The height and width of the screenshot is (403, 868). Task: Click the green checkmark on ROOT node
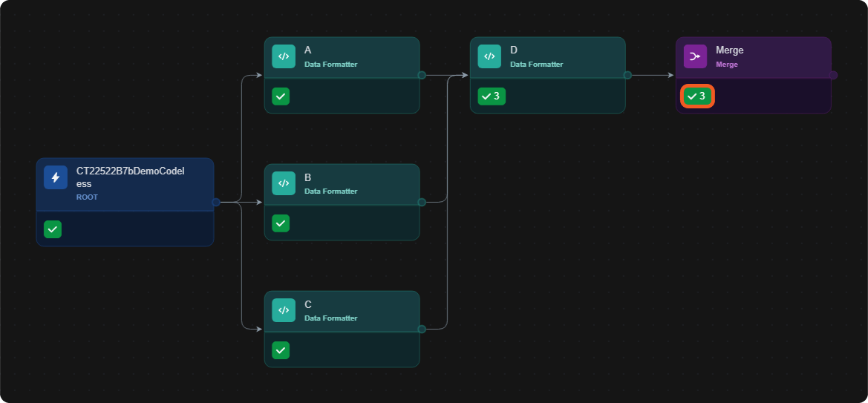(53, 229)
